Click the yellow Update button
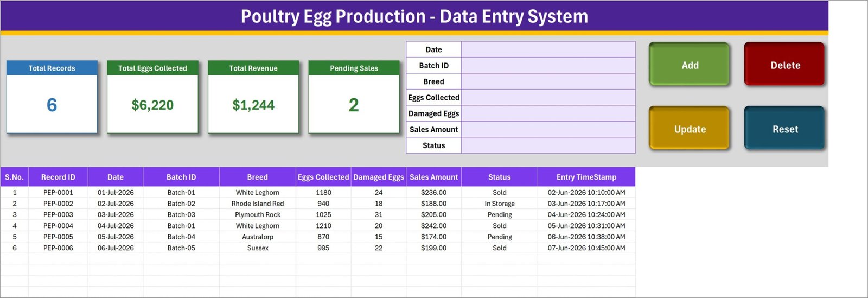The height and width of the screenshot is (298, 868). click(x=690, y=129)
